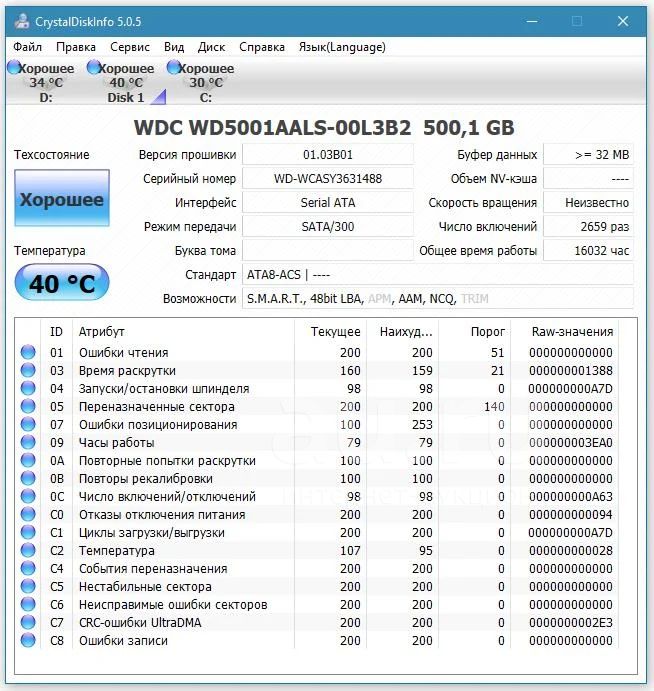Click the Хорошее health status button
The height and width of the screenshot is (691, 654).
(x=62, y=198)
